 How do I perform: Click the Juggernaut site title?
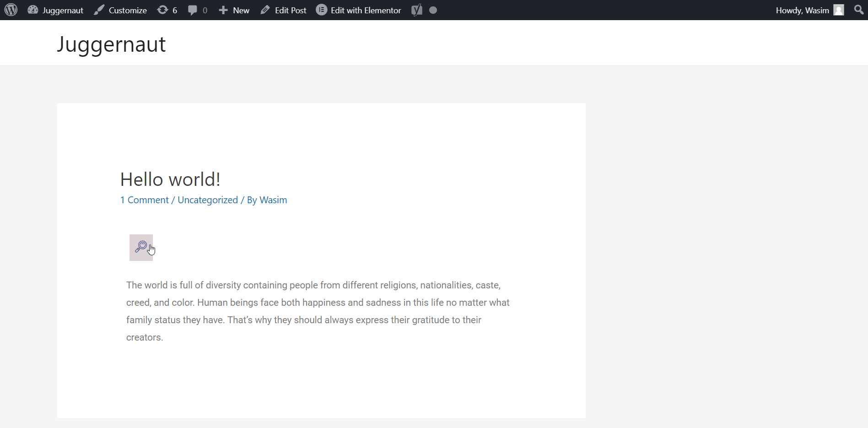click(111, 44)
